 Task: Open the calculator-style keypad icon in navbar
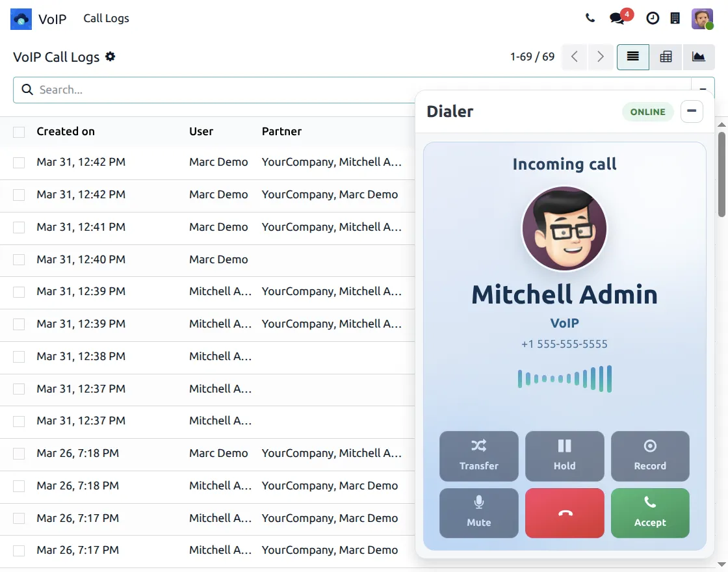tap(675, 18)
